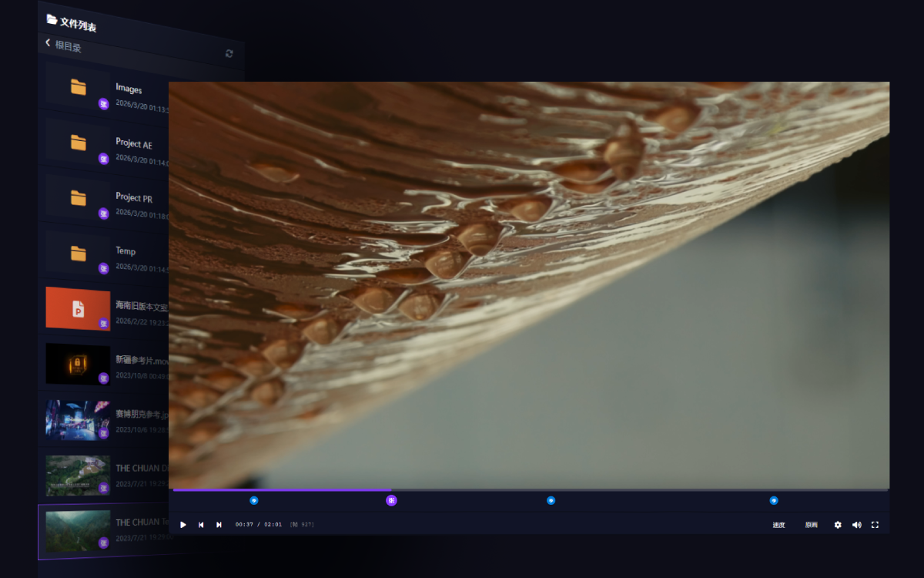Click the user badge on Images folder
The width and height of the screenshot is (924, 578).
point(103,104)
